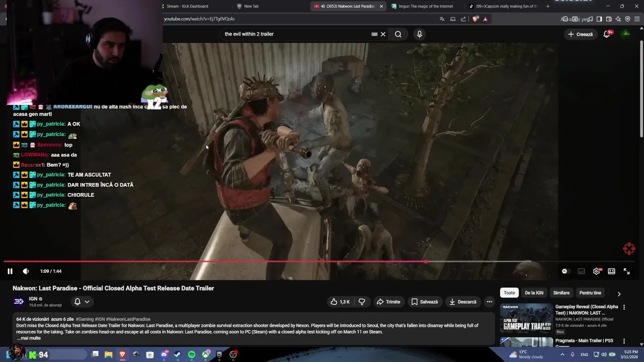The image size is (644, 362).
Task: Switch to 'Stream - Kick Dashboard' browser tab
Action: pyautogui.click(x=187, y=6)
